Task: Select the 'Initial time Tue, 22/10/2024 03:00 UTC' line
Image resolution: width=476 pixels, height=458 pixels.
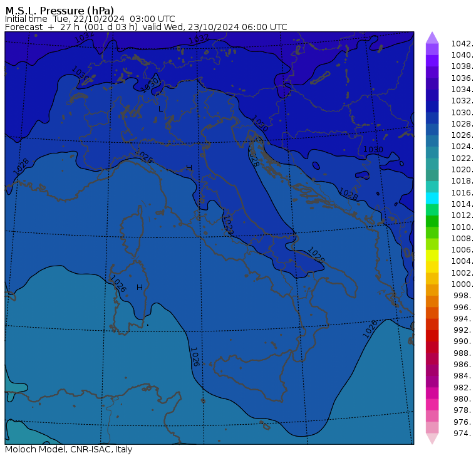Action: 90,19
